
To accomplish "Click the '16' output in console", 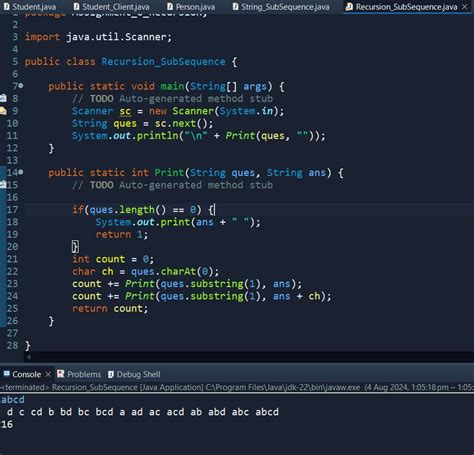I will (7, 424).
